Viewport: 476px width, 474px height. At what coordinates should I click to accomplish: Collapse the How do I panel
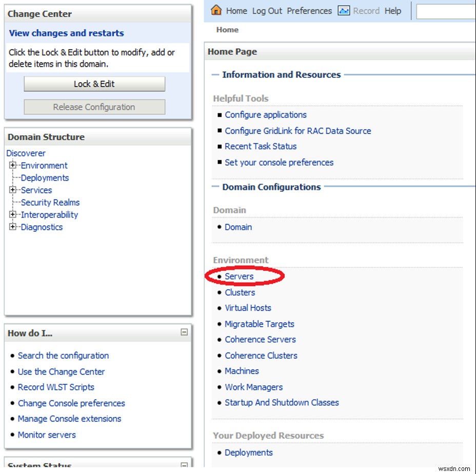[x=184, y=332]
